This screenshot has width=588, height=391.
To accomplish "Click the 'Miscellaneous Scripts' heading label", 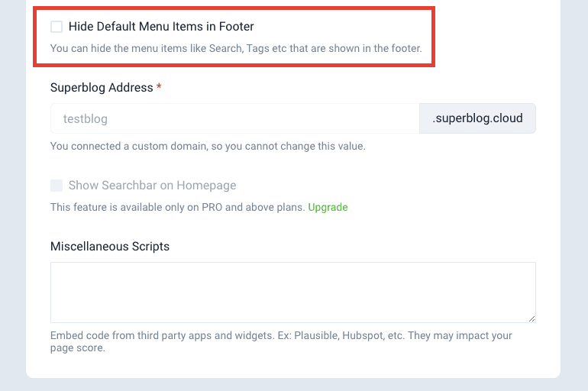I will tap(110, 247).
